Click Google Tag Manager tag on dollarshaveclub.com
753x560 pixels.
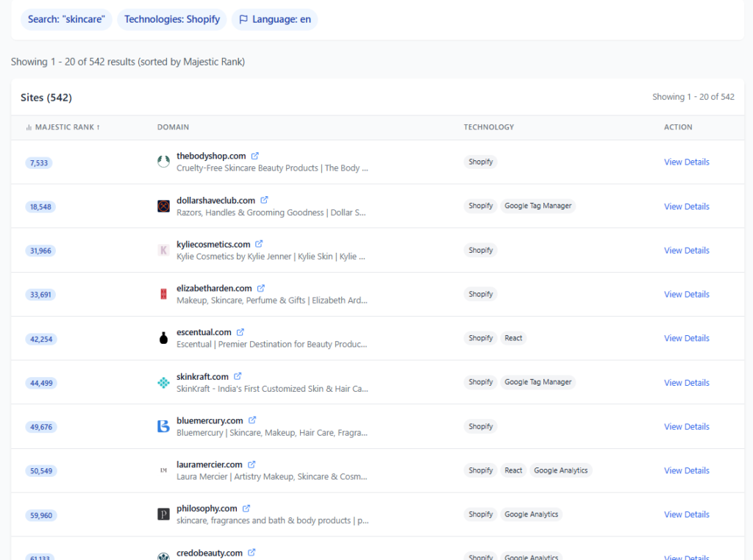538,206
